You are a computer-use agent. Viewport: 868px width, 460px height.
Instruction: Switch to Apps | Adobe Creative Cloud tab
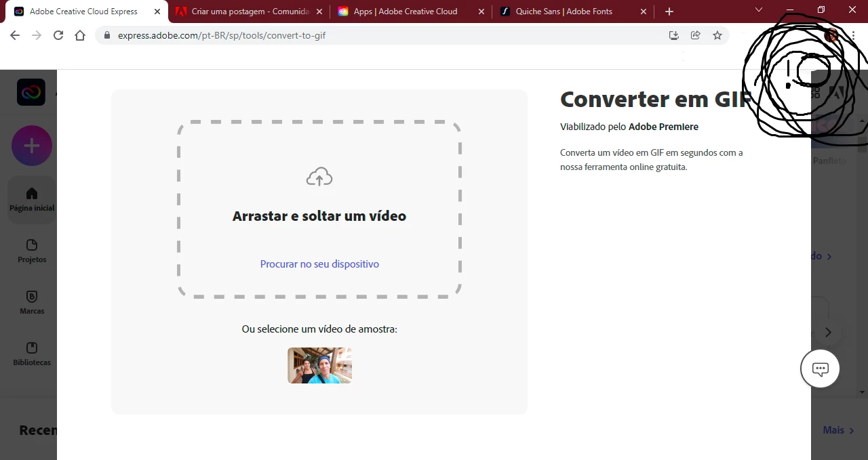click(412, 12)
